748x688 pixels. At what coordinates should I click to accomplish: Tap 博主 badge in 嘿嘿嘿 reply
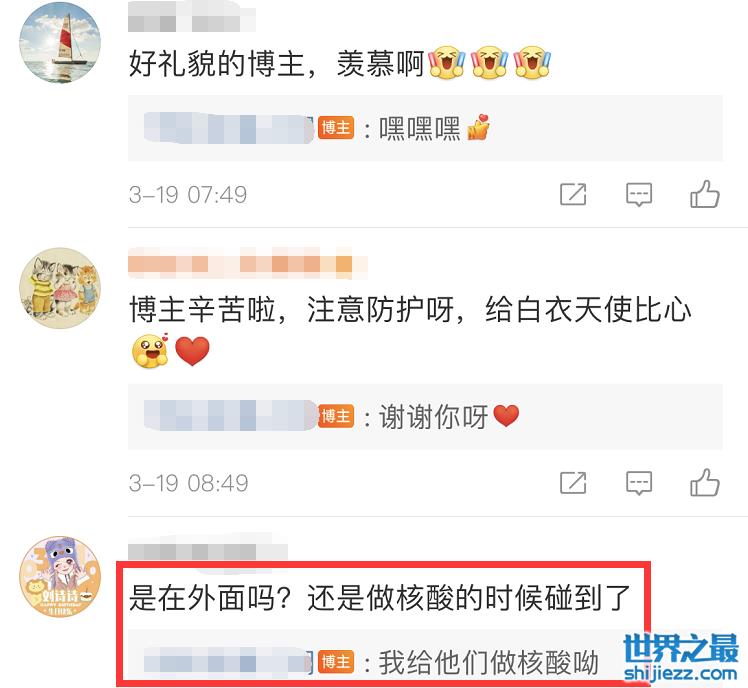(x=336, y=128)
